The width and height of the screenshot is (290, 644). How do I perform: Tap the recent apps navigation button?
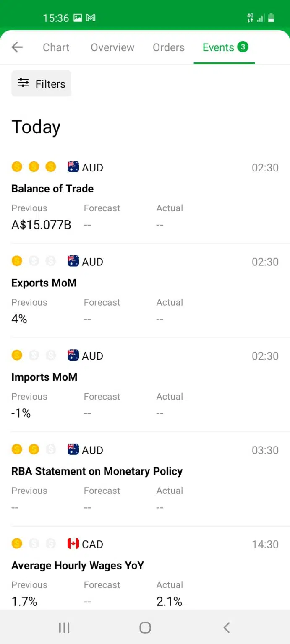click(64, 627)
